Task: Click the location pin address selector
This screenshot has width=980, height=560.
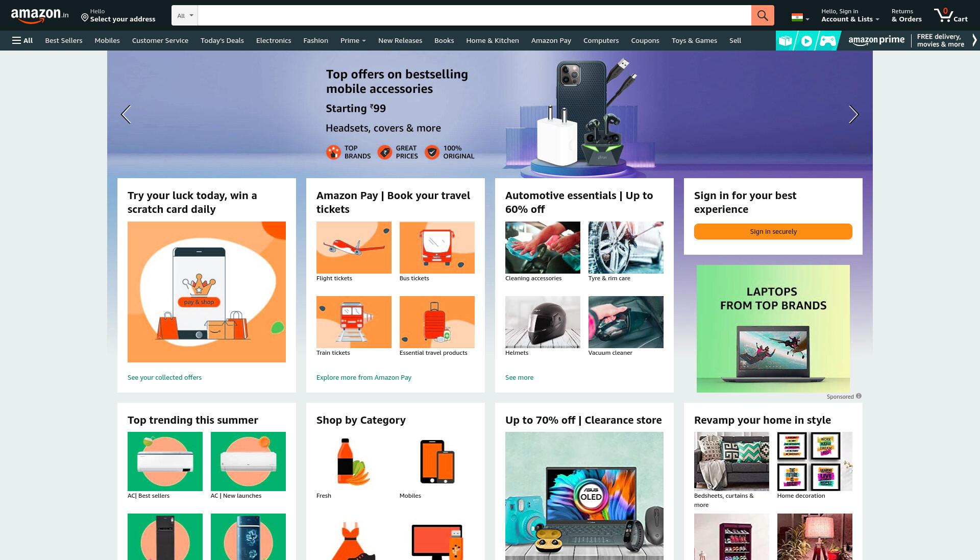Action: click(118, 15)
